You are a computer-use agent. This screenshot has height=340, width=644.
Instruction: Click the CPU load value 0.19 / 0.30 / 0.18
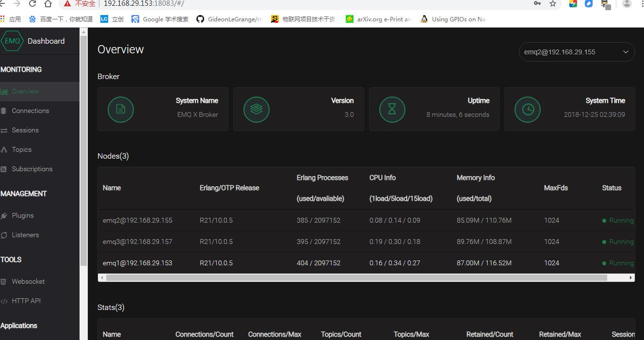395,242
